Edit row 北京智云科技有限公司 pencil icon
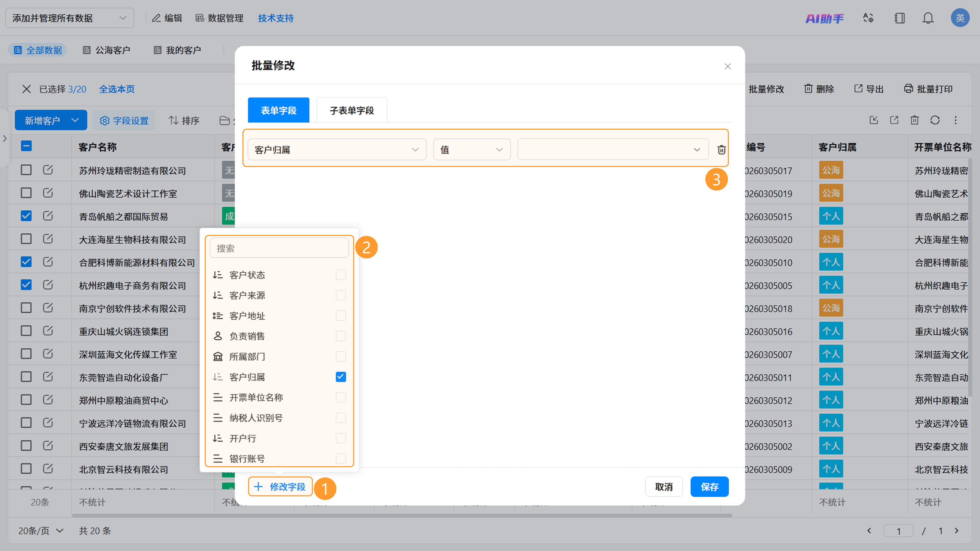Image resolution: width=980 pixels, height=551 pixels. pyautogui.click(x=47, y=469)
